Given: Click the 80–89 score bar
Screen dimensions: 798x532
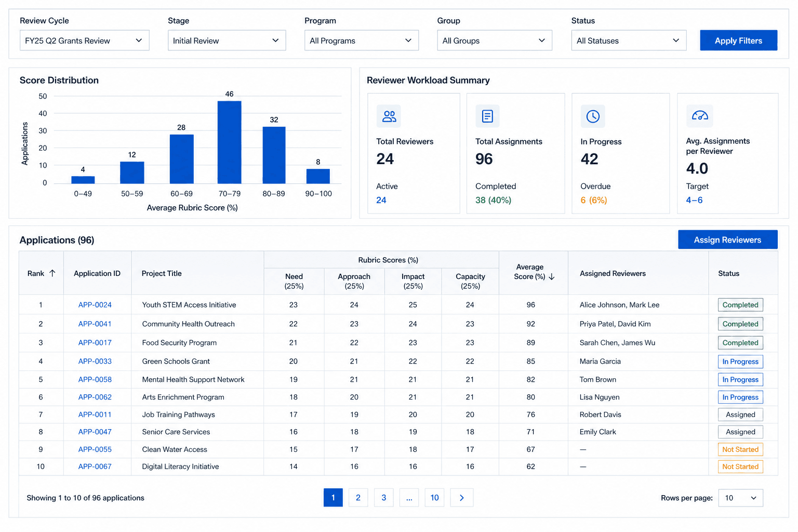Looking at the screenshot, I should coord(274,155).
